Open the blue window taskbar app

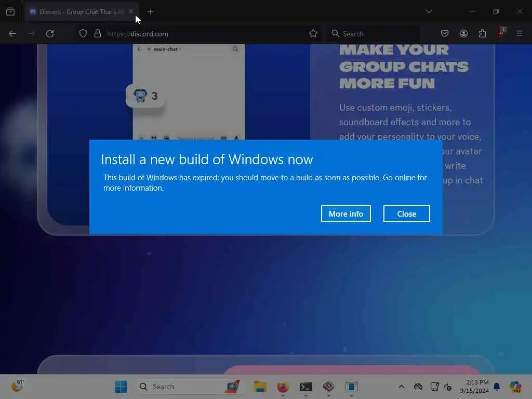tap(352, 387)
